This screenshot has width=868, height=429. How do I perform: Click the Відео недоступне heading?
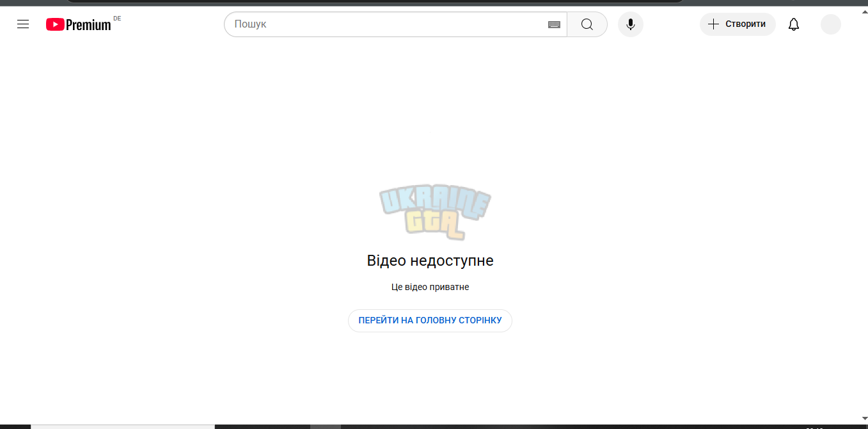(430, 261)
